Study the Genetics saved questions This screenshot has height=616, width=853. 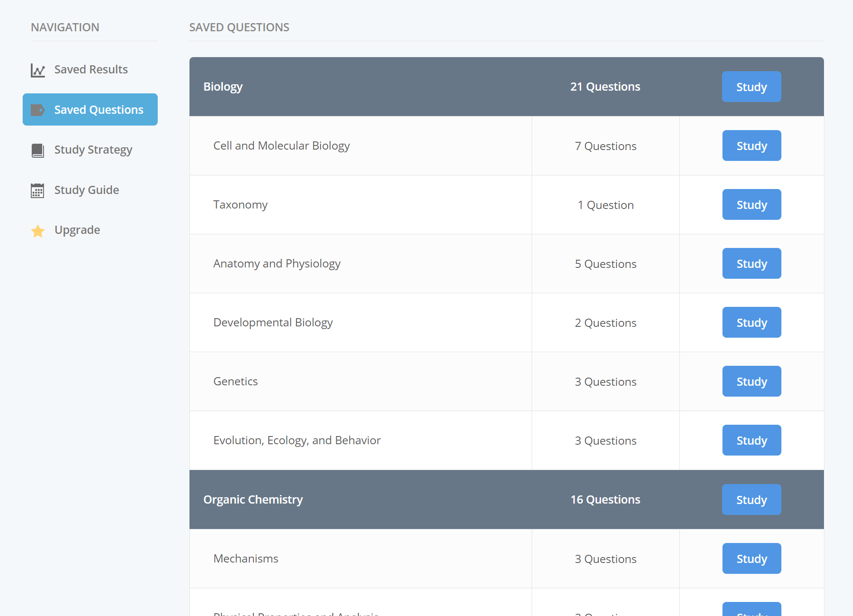(751, 381)
